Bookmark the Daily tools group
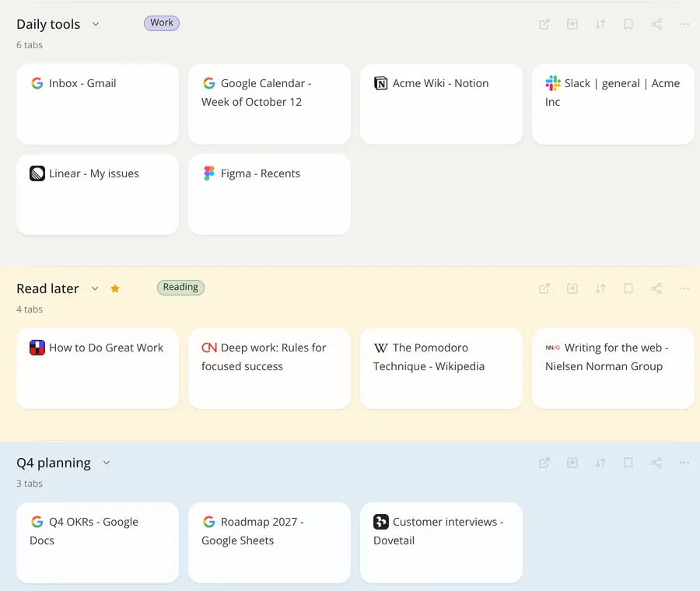Screen dimensions: 700x591 (628, 24)
